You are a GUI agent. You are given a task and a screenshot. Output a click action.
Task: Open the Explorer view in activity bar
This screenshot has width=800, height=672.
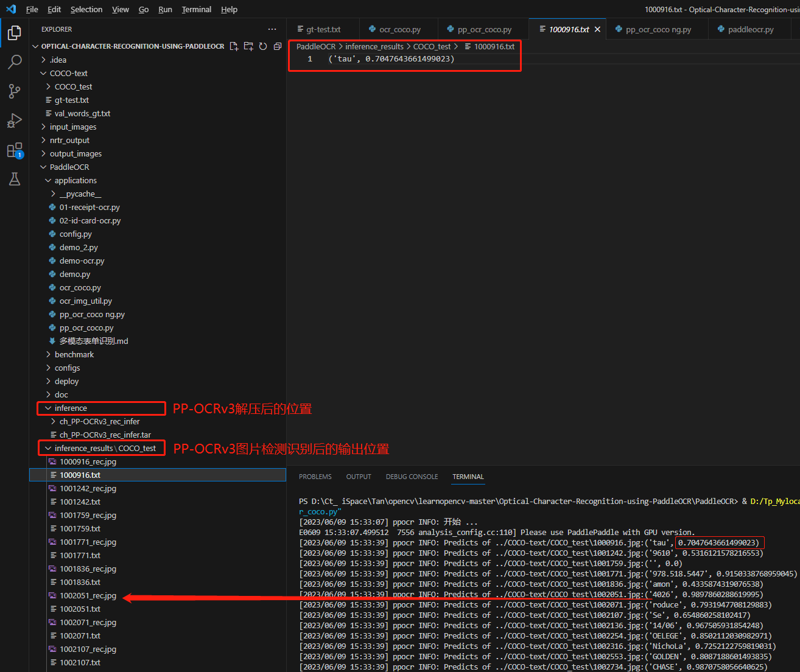(15, 33)
